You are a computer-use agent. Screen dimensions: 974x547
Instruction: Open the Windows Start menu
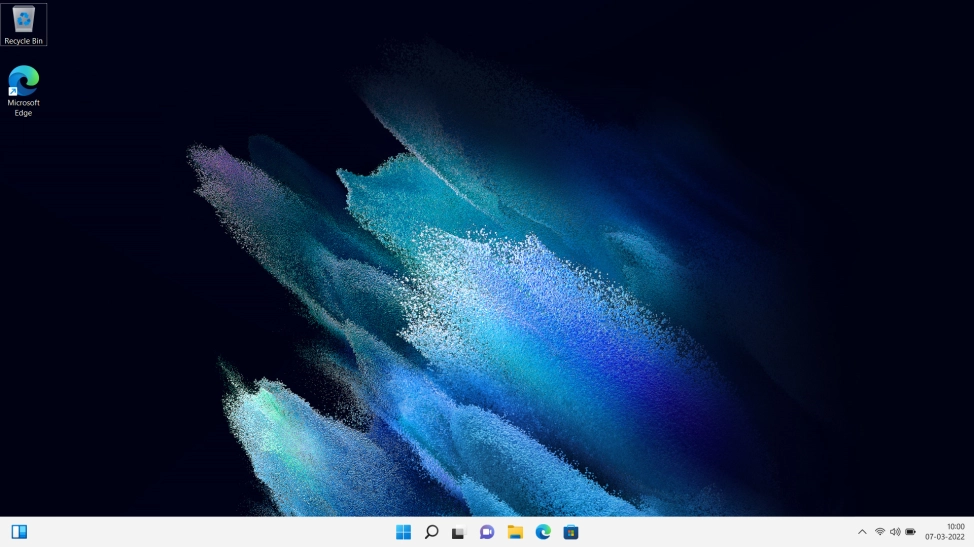coord(403,532)
